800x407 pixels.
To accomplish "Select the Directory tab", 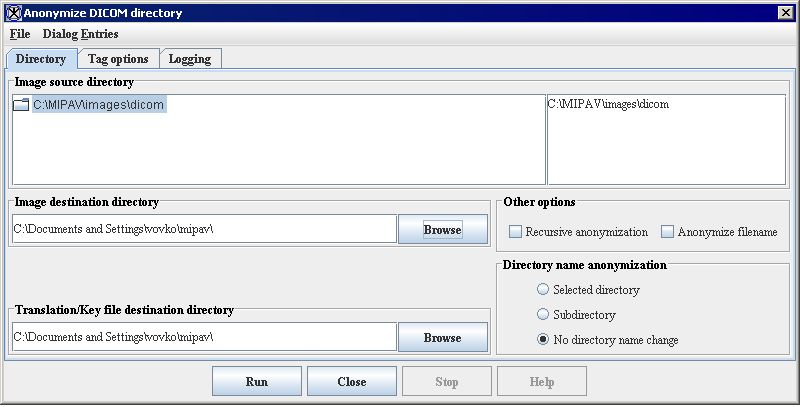I will (41, 59).
